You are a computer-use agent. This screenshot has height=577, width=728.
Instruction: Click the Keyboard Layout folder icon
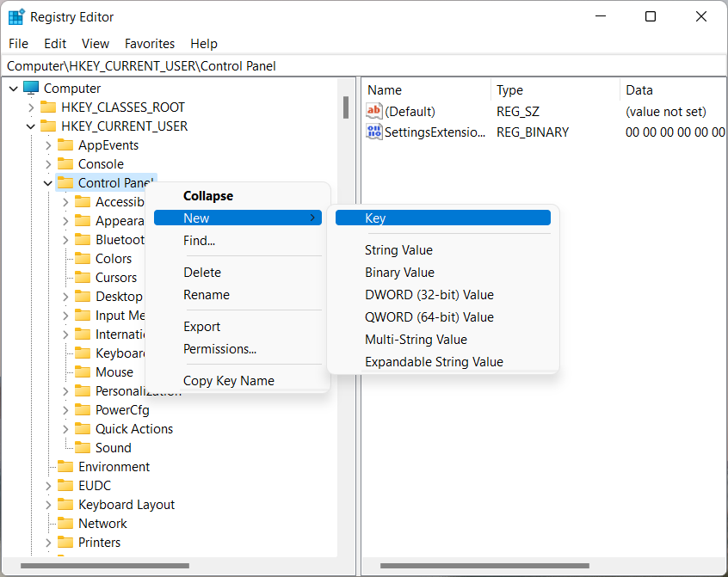pyautogui.click(x=65, y=505)
